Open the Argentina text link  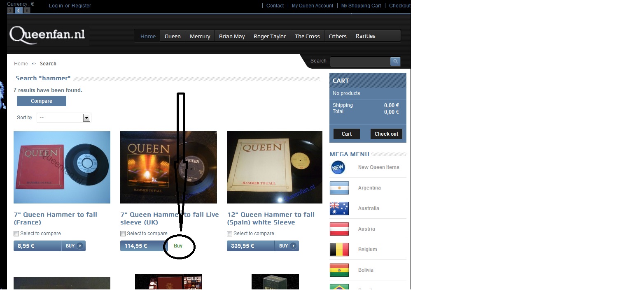[x=369, y=188]
